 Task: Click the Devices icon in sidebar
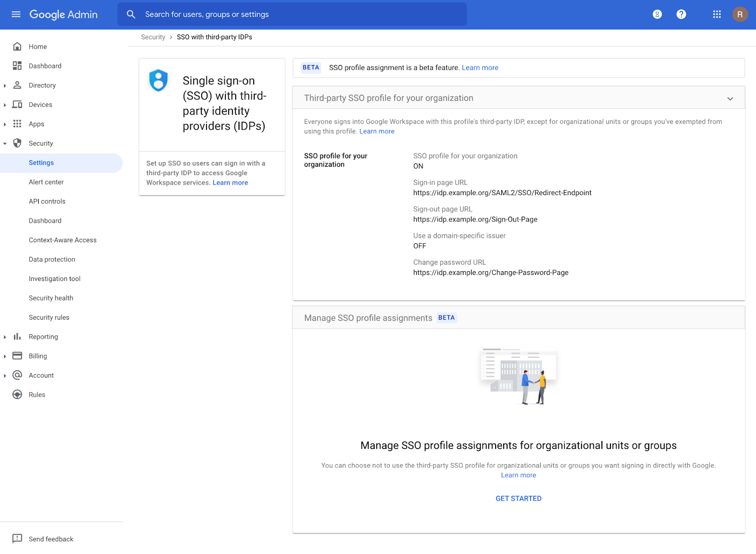(x=17, y=104)
